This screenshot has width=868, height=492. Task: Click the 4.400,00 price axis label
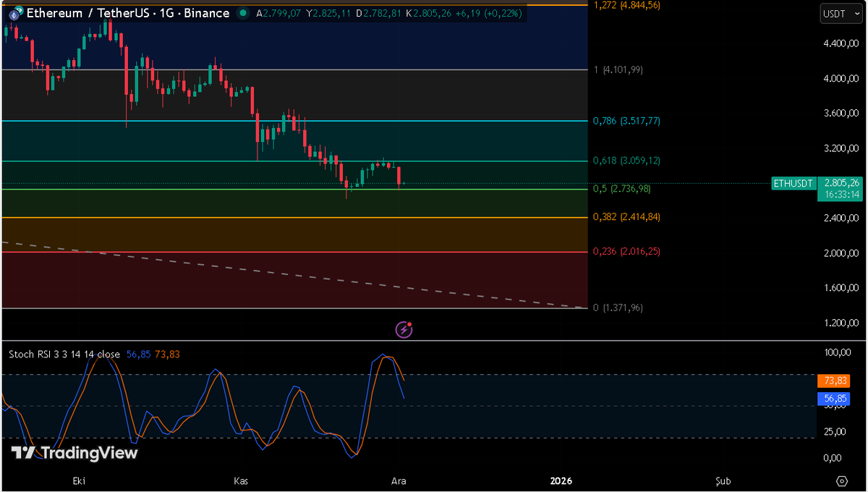coord(840,44)
